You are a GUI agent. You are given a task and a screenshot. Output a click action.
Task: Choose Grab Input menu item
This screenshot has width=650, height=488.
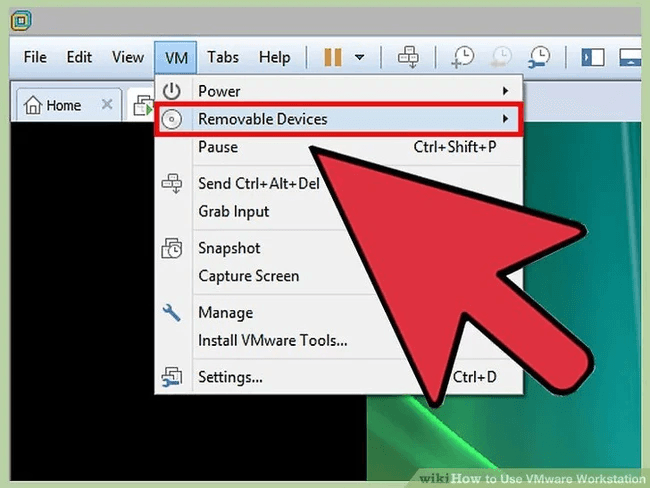[233, 211]
